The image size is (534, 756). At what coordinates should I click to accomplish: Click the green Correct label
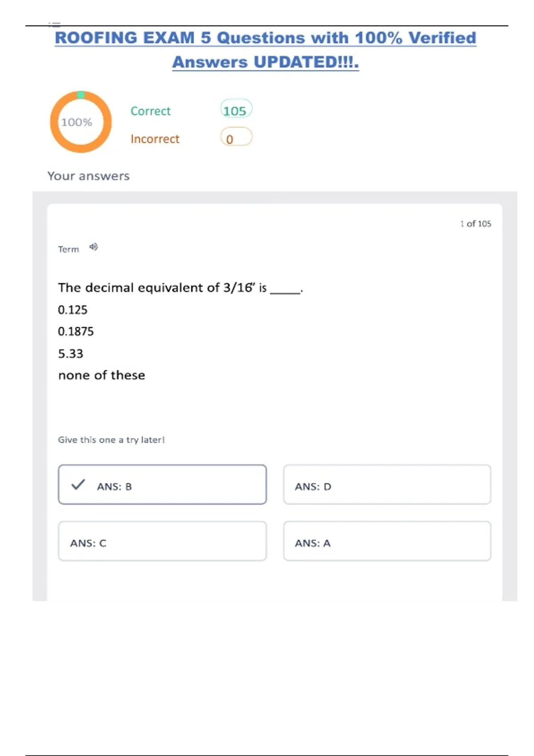(150, 111)
